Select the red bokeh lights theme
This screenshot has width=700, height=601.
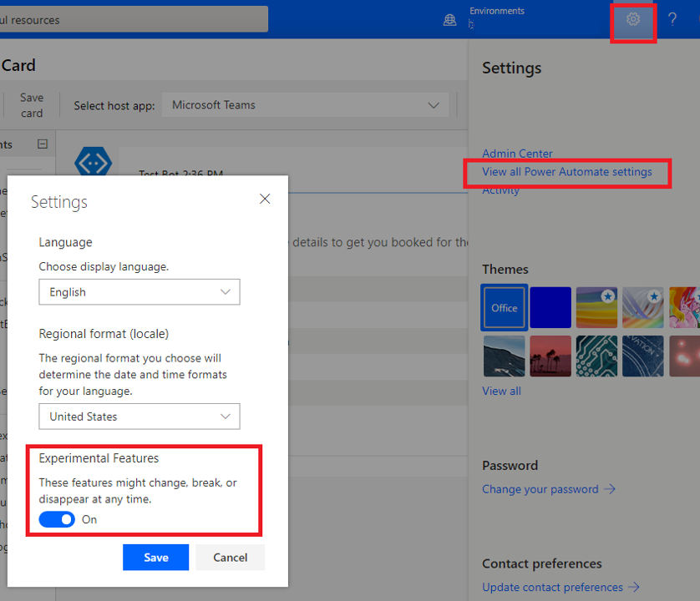pos(684,356)
